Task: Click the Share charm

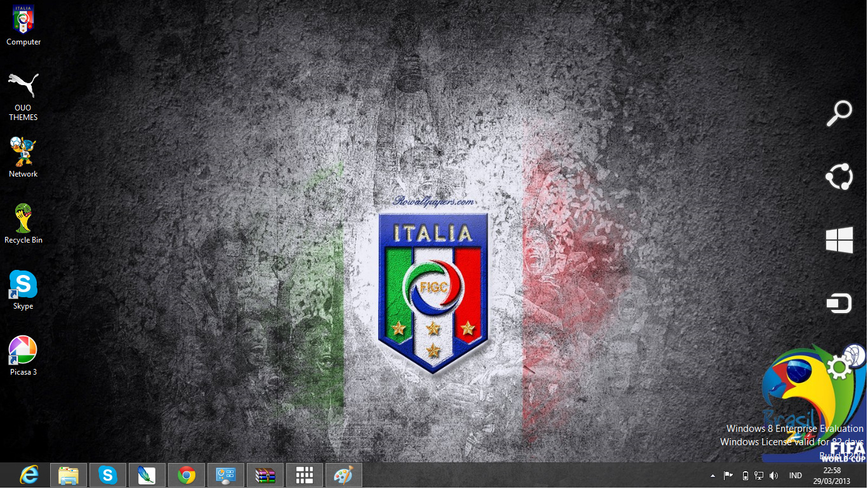Action: 839,177
